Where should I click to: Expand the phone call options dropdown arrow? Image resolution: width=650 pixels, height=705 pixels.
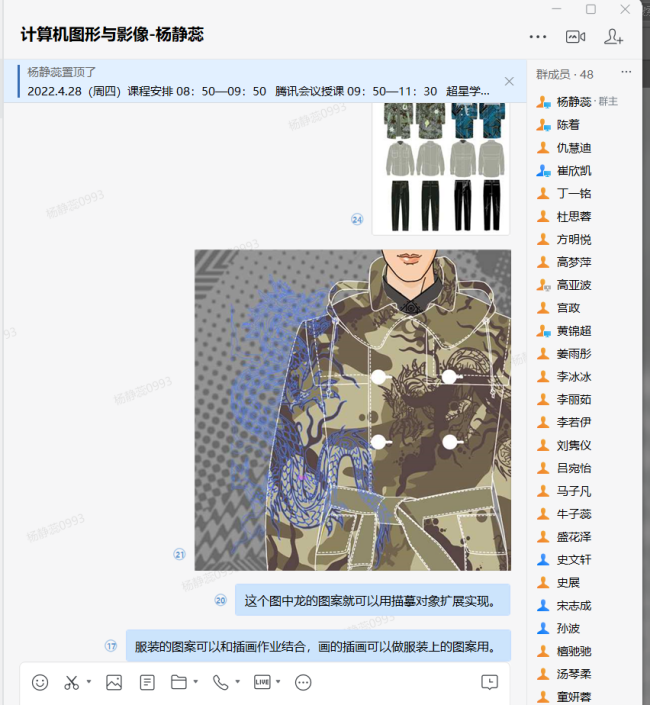236,682
